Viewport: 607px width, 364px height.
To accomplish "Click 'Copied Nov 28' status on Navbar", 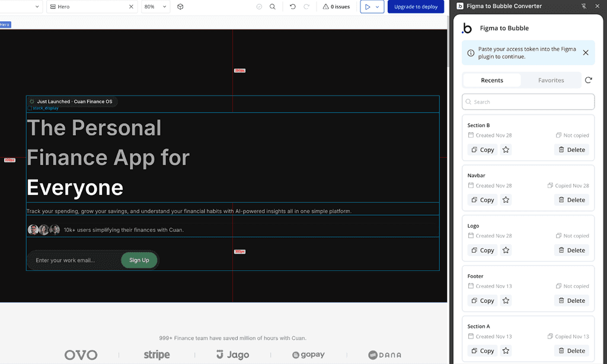I will [568, 186].
